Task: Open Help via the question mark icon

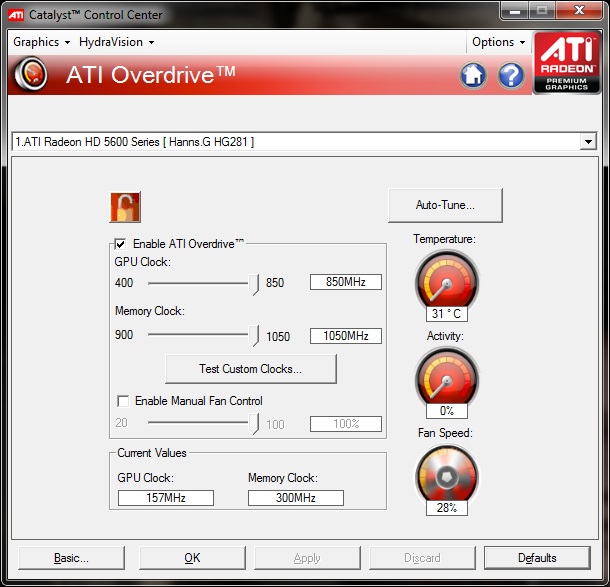Action: pyautogui.click(x=511, y=75)
